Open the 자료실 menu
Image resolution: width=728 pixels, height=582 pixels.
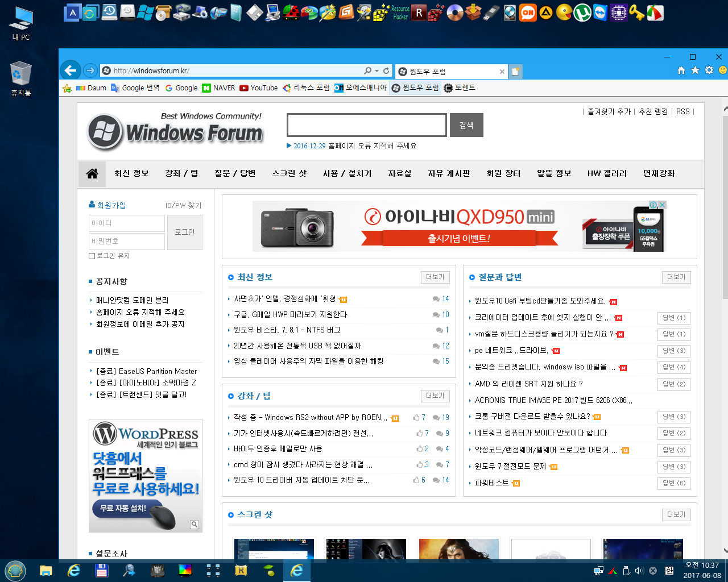click(400, 173)
